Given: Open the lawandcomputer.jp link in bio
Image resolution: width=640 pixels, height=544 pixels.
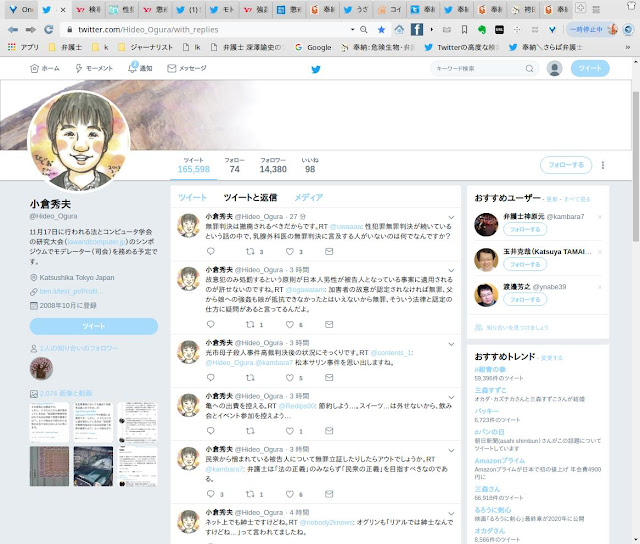Looking at the screenshot, I should click(97, 242).
